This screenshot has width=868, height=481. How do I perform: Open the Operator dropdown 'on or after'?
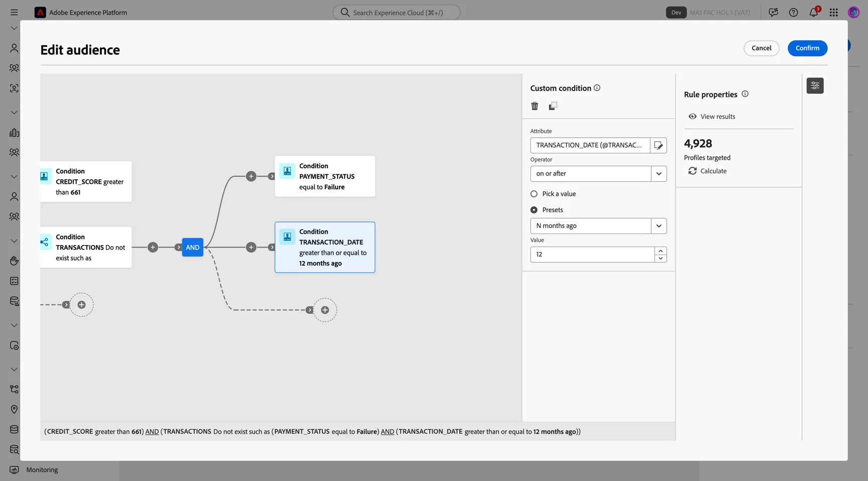click(598, 174)
